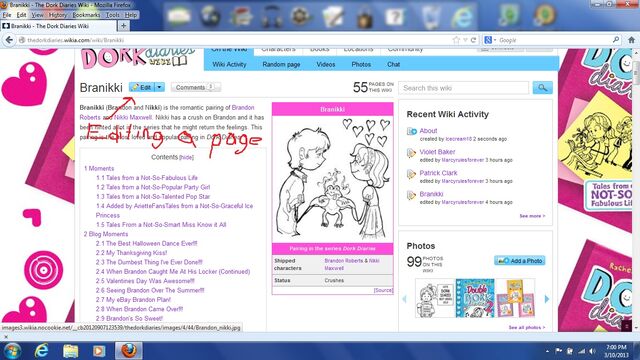Click the Edit page button
640x360 pixels.
[142, 87]
